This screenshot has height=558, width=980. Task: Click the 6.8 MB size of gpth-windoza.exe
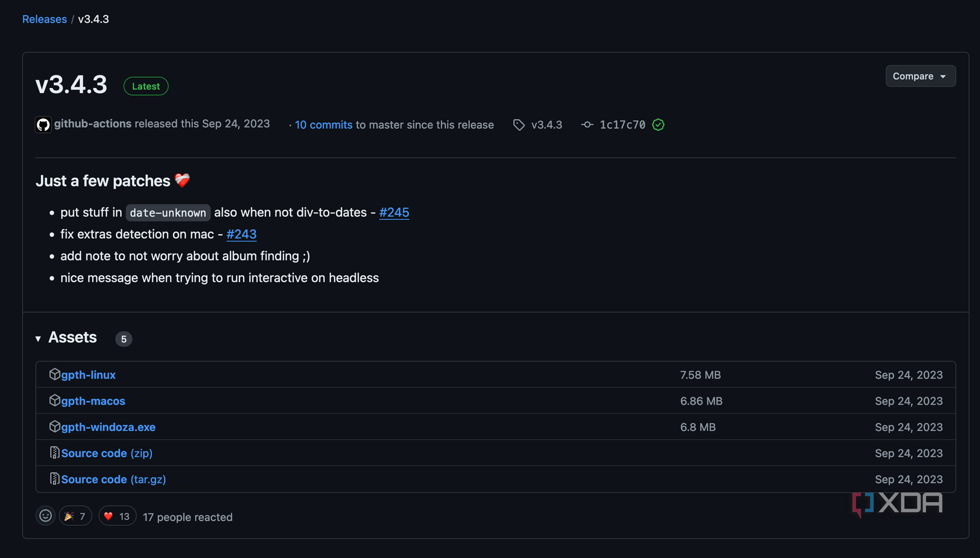pos(698,427)
